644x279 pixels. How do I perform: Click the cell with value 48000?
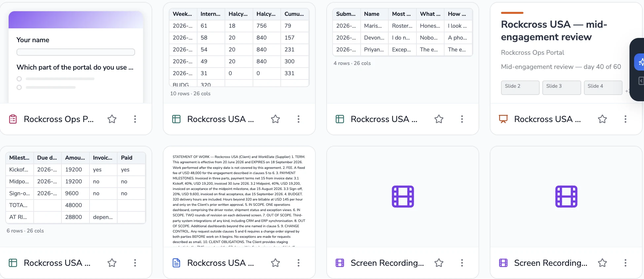point(76,205)
